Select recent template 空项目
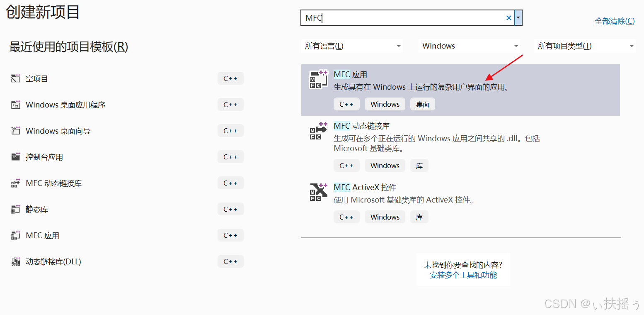Screen dimensions: 644x315 (126, 78)
